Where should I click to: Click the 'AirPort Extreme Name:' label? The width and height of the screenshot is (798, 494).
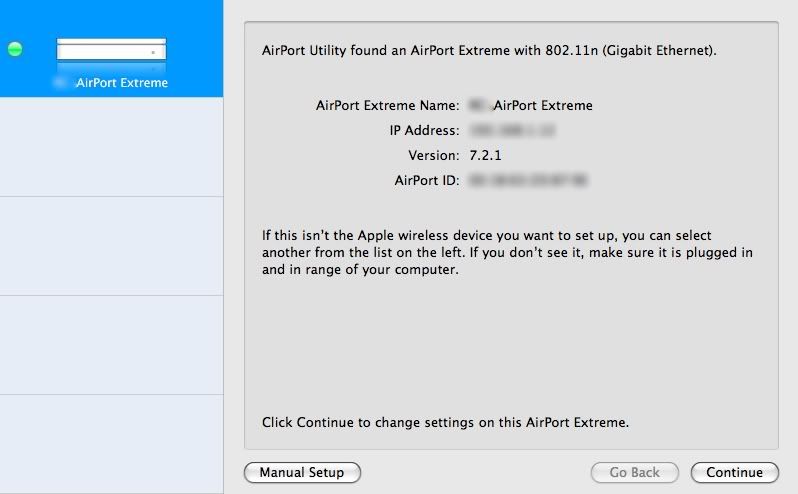pos(388,105)
